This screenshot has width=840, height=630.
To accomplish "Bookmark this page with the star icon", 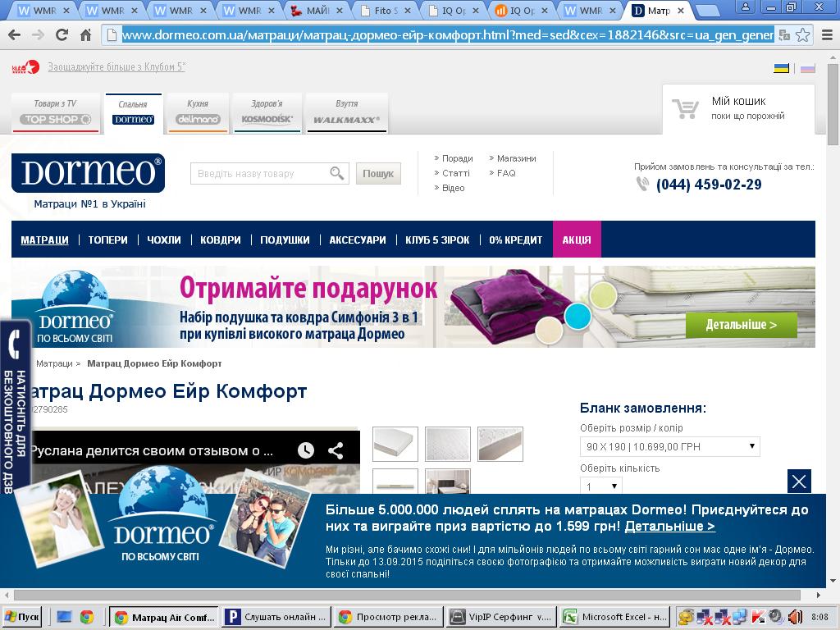I will 802,35.
